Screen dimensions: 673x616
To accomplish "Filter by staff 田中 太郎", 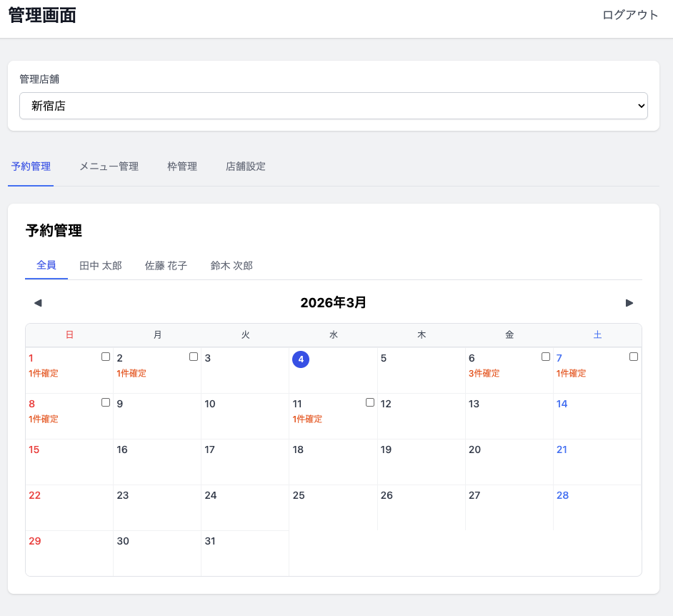I will pos(101,266).
